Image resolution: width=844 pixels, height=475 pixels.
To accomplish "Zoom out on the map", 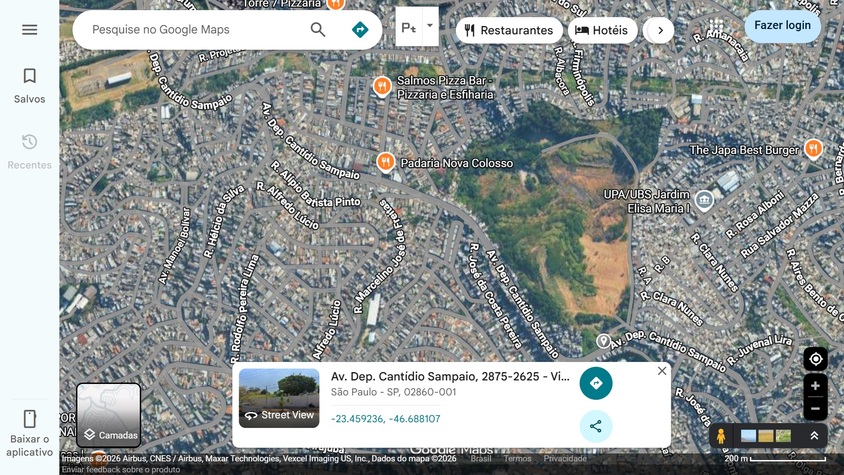I will (x=815, y=408).
